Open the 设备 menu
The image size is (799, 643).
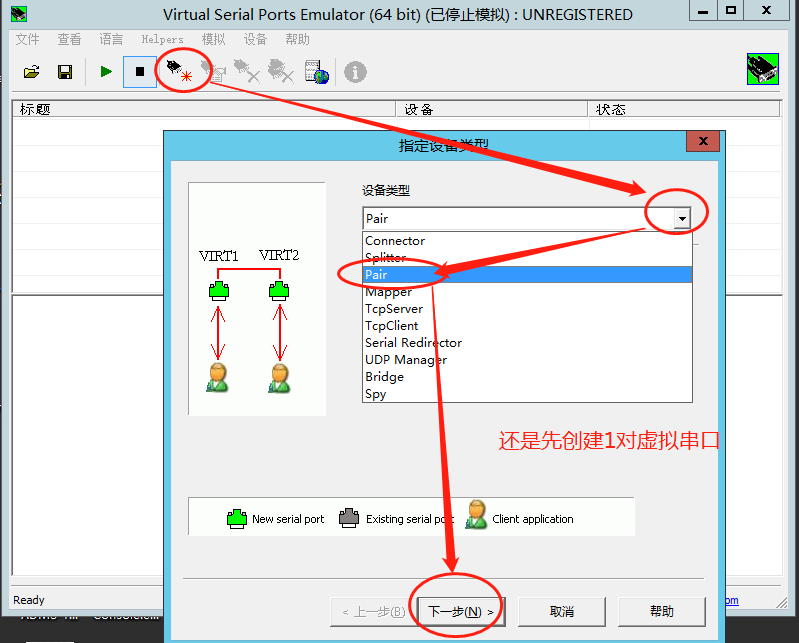(x=255, y=39)
